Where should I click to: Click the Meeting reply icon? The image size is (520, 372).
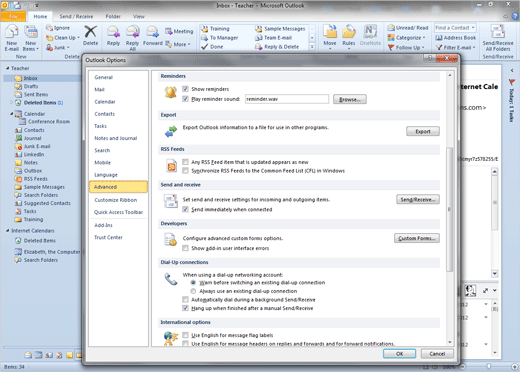pyautogui.click(x=169, y=31)
